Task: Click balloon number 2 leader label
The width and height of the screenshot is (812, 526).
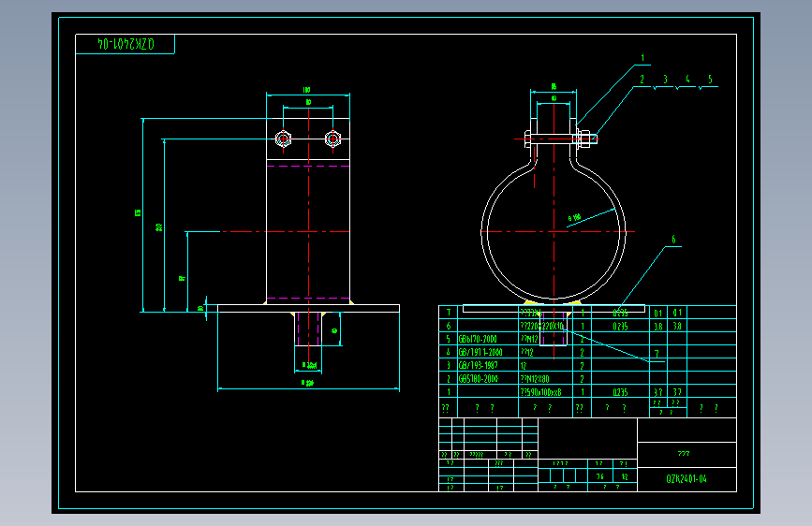Action: pyautogui.click(x=642, y=80)
